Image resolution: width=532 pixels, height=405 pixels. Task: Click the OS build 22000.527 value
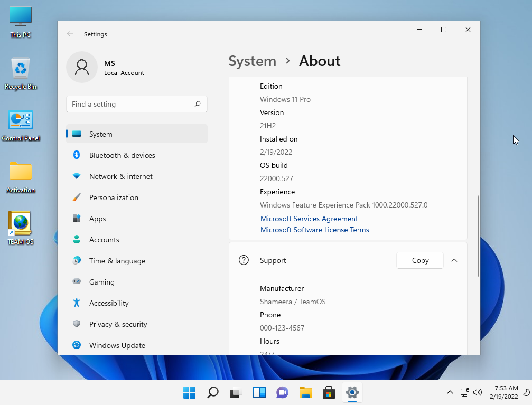tap(276, 178)
